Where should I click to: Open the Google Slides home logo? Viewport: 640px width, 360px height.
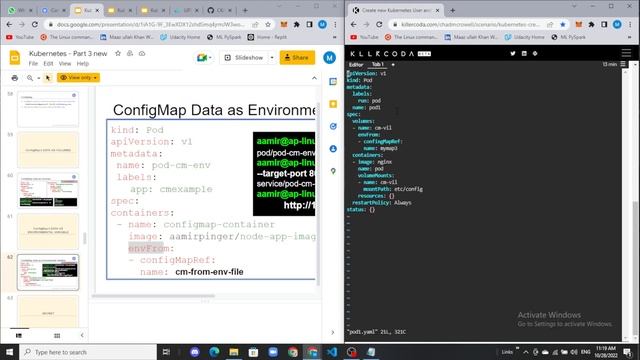coord(15,58)
